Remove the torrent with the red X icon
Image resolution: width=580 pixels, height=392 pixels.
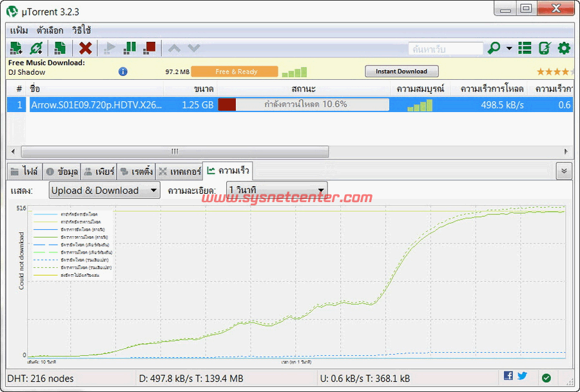coord(85,48)
